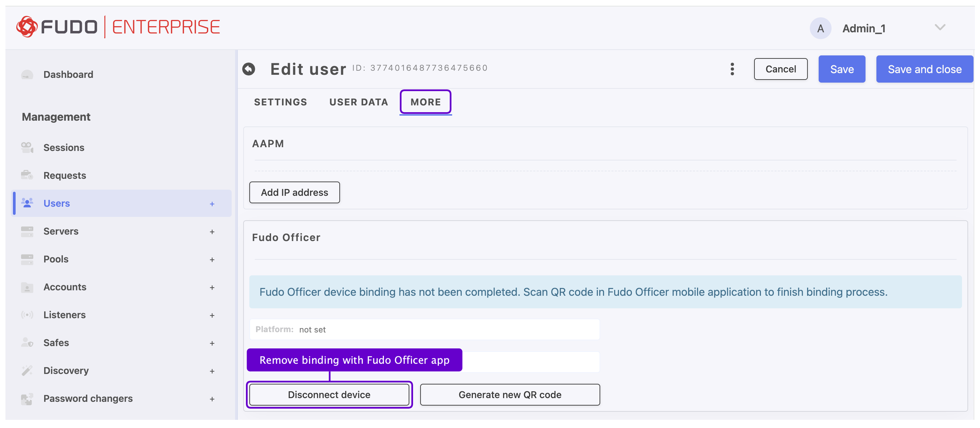Click the Save and close button
The height and width of the screenshot is (428, 980).
[x=924, y=69]
